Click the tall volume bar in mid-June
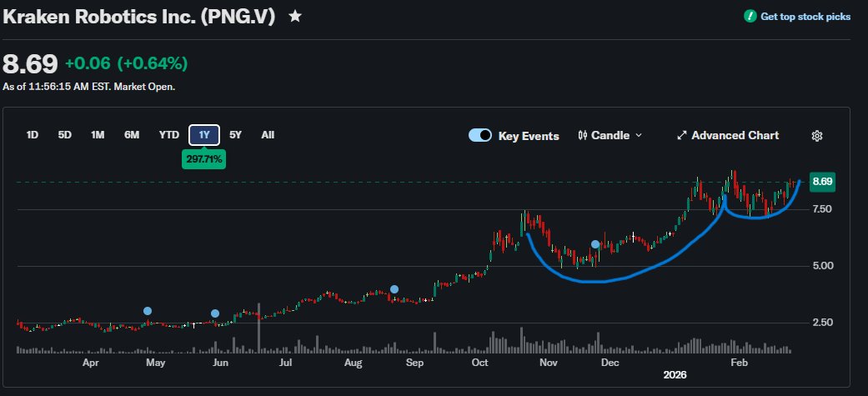Image resolution: width=868 pixels, height=396 pixels. (x=259, y=328)
